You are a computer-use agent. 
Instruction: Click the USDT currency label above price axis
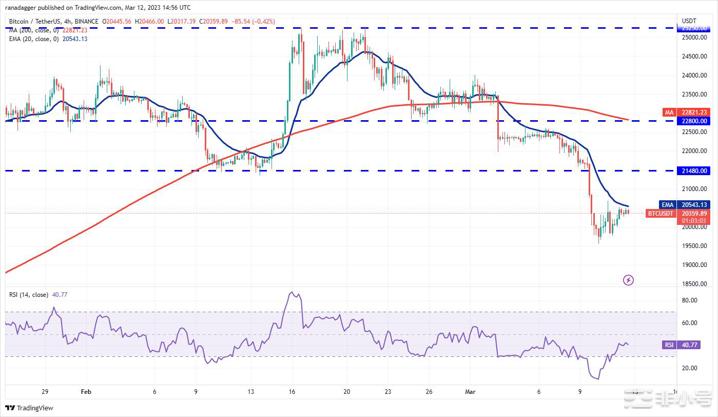pos(689,20)
